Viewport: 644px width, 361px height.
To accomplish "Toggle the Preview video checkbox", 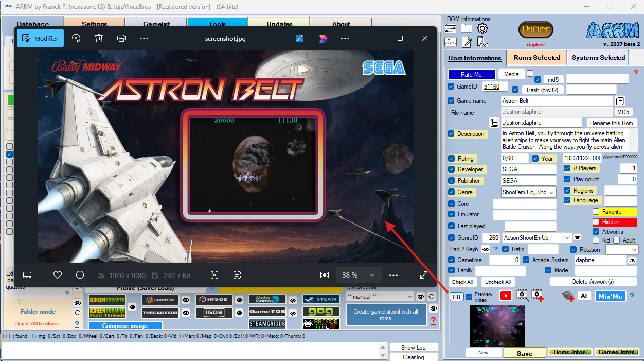I will [469, 297].
